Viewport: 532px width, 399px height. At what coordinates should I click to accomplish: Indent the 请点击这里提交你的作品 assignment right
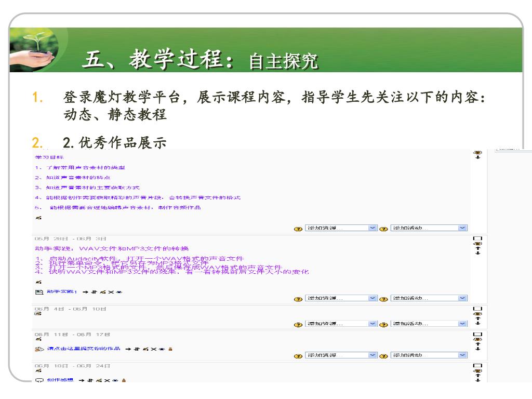point(128,349)
